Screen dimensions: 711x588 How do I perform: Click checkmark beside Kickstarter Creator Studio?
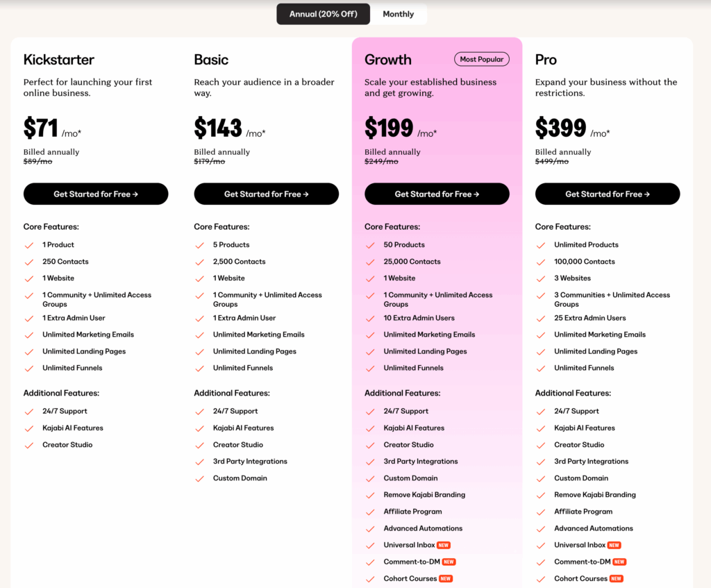pyautogui.click(x=29, y=445)
